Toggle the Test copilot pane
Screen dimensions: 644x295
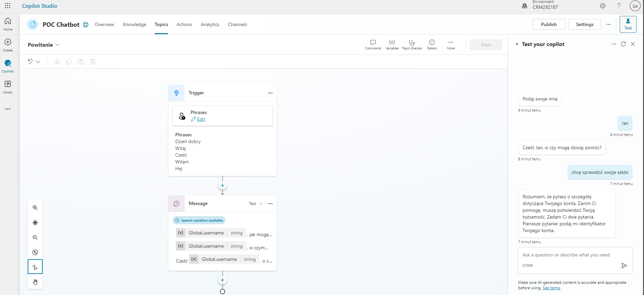(628, 24)
